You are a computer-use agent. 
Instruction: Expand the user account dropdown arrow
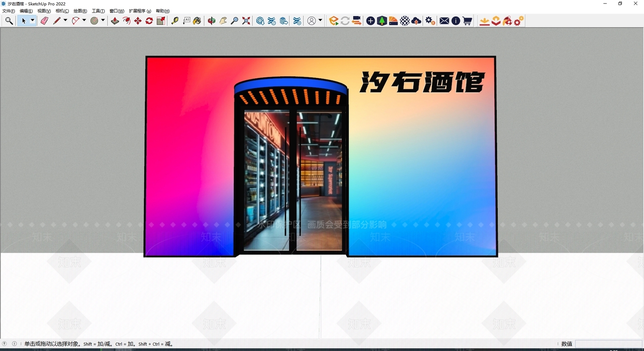(320, 21)
